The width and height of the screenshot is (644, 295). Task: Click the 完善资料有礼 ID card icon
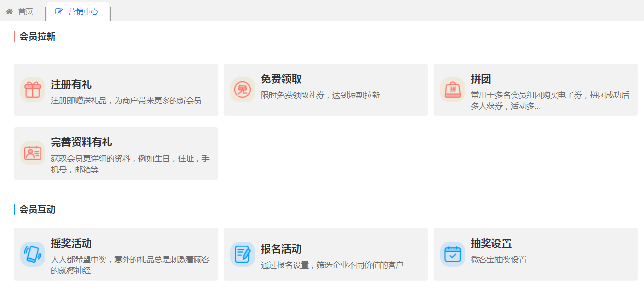[x=32, y=153]
